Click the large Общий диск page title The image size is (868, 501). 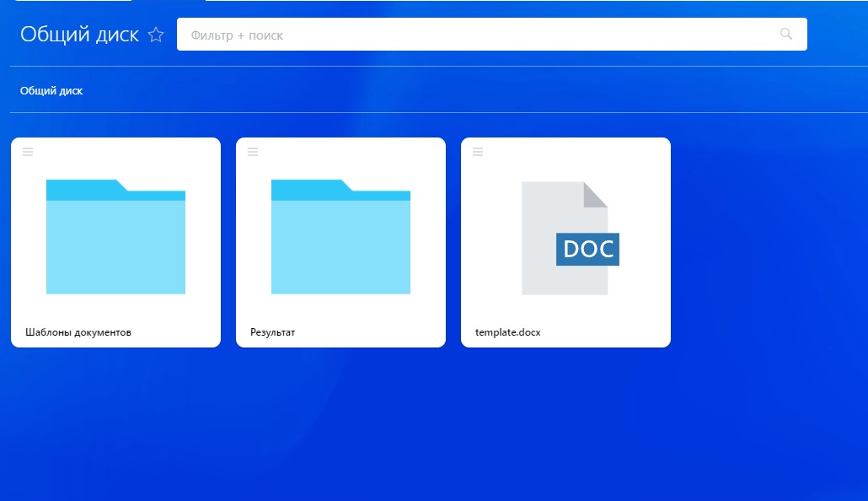tap(79, 35)
